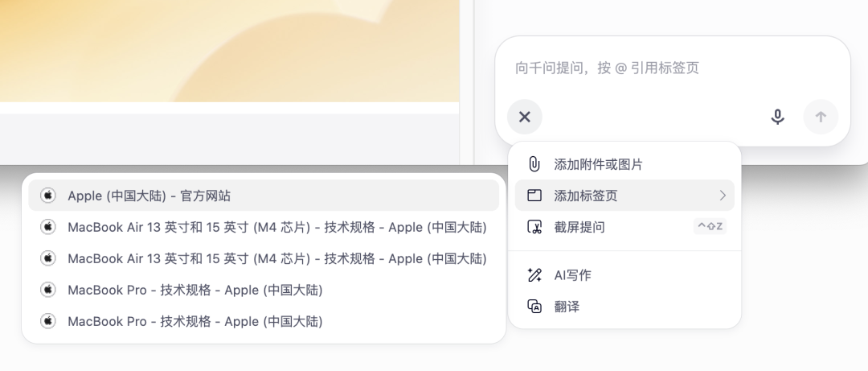Screen dimensions: 868x371
Task: Click Apple logo of lower MacBook Pro entry
Action: coord(48,321)
